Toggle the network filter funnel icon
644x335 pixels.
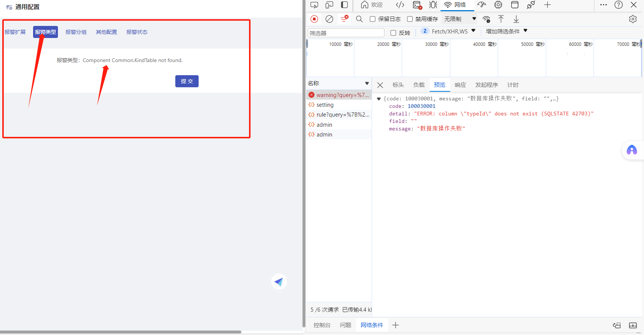[344, 19]
